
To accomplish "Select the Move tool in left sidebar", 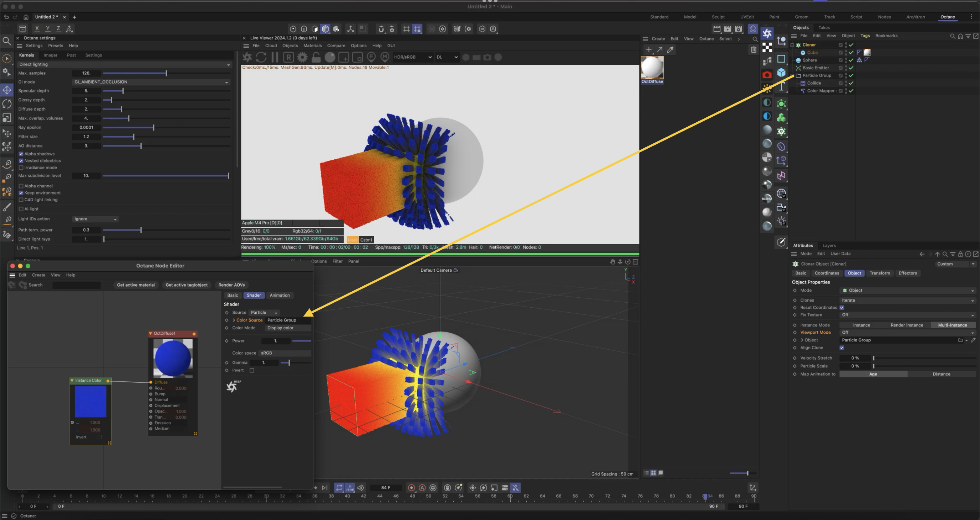I will [x=7, y=90].
